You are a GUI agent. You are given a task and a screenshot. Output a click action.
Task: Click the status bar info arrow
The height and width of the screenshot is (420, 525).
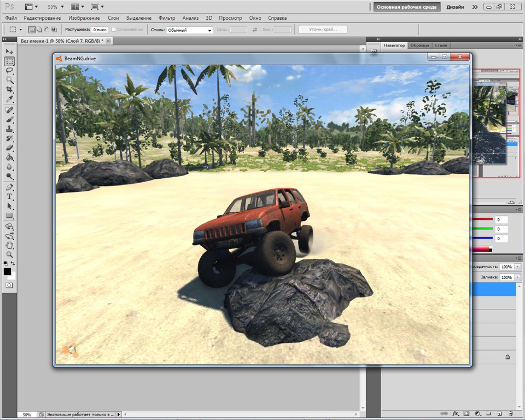click(119, 415)
